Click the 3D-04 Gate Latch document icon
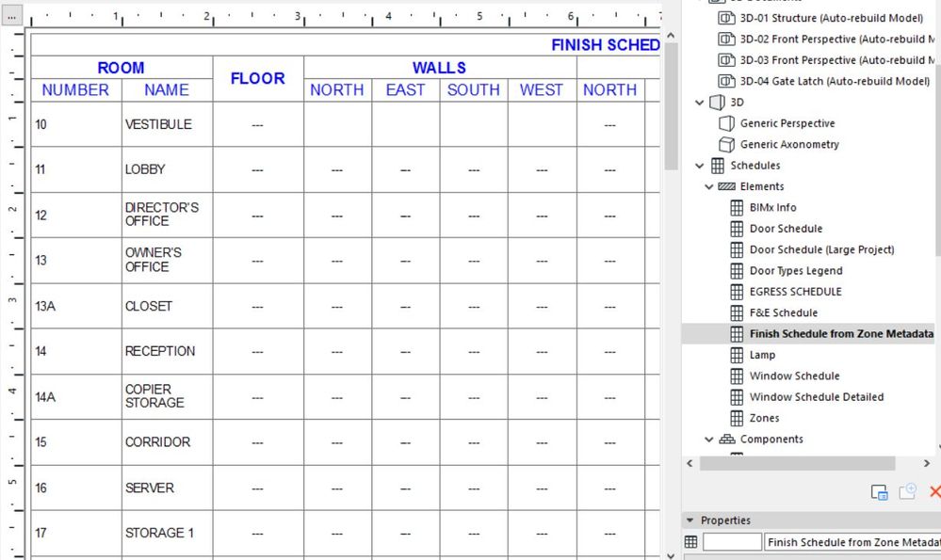 pyautogui.click(x=727, y=81)
